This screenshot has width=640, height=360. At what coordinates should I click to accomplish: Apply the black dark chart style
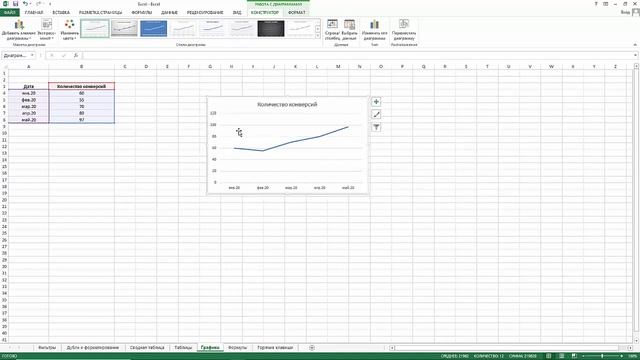pyautogui.click(x=271, y=29)
